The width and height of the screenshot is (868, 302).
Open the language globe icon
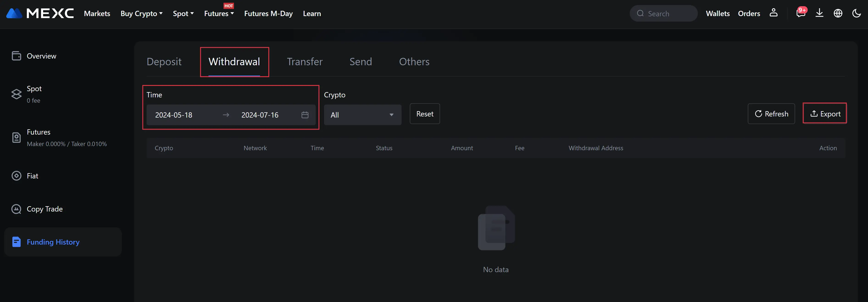pyautogui.click(x=838, y=13)
